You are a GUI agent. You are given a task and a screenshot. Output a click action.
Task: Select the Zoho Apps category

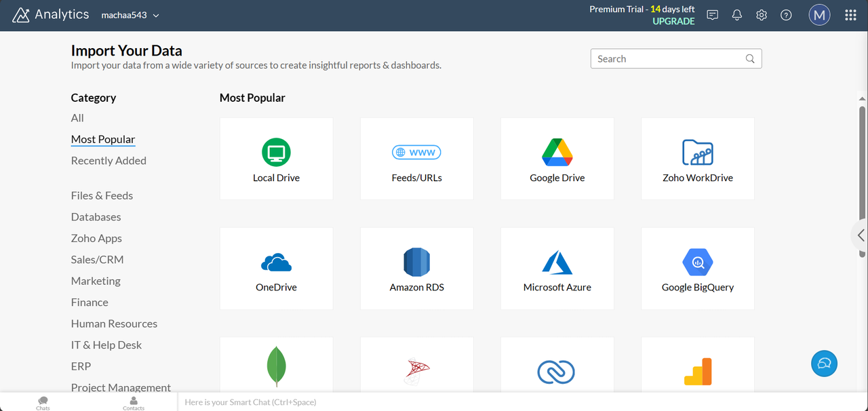coord(96,238)
